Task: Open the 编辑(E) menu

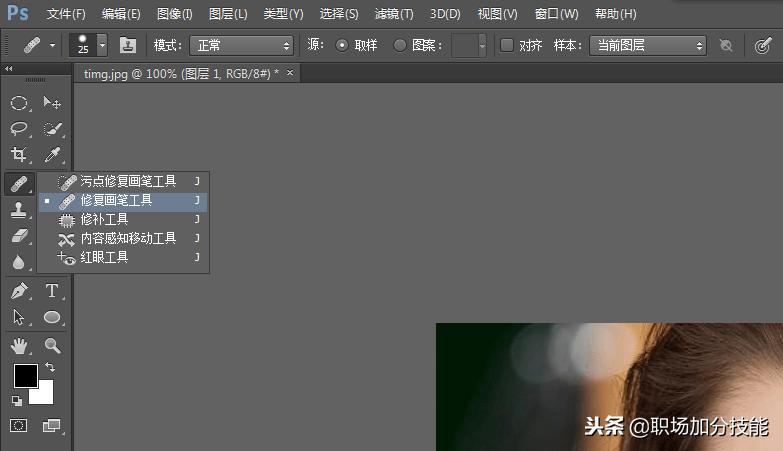Action: point(121,13)
